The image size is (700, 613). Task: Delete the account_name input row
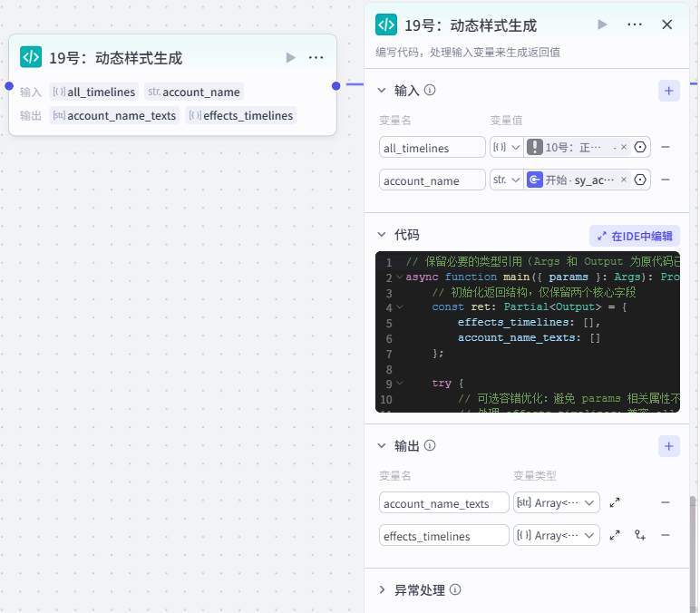tap(666, 180)
